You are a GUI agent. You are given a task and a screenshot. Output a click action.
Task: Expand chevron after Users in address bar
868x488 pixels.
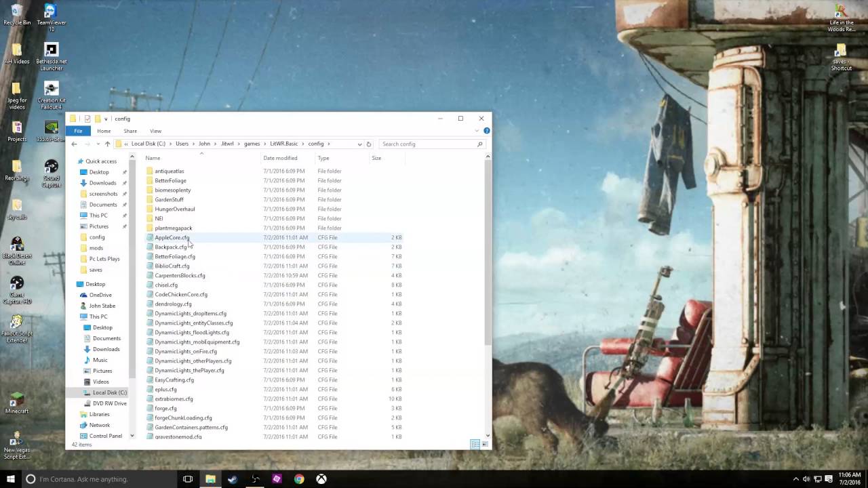pos(193,144)
